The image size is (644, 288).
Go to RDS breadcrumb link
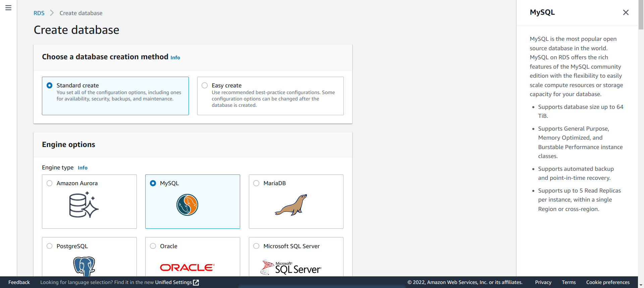point(39,13)
